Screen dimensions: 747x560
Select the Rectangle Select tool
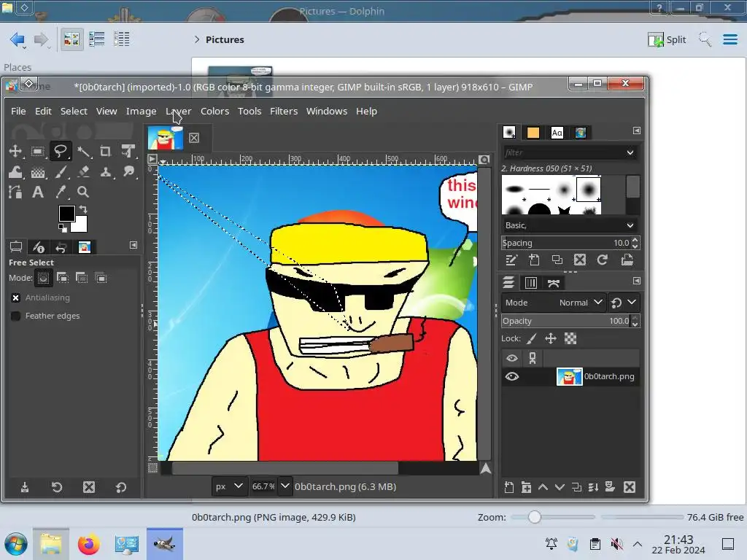[38, 152]
